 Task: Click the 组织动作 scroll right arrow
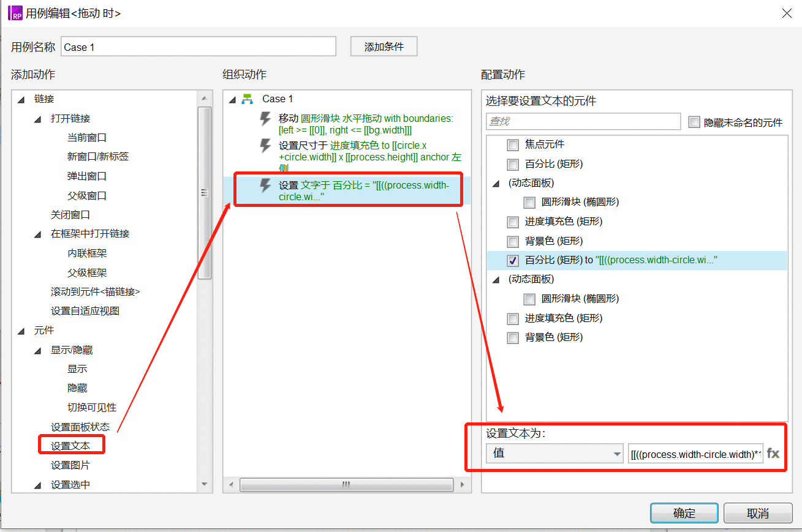coord(463,485)
